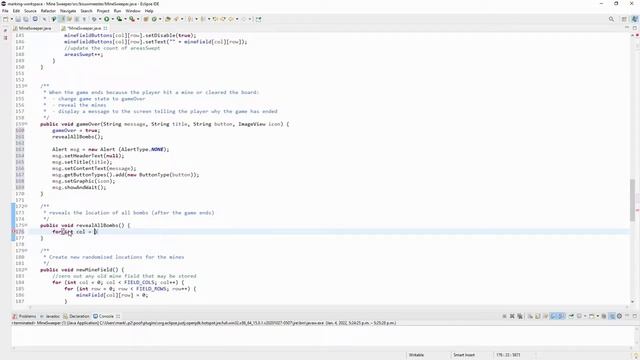The image size is (640, 360).
Task: Click the green Run button icon
Action: (107, 19)
